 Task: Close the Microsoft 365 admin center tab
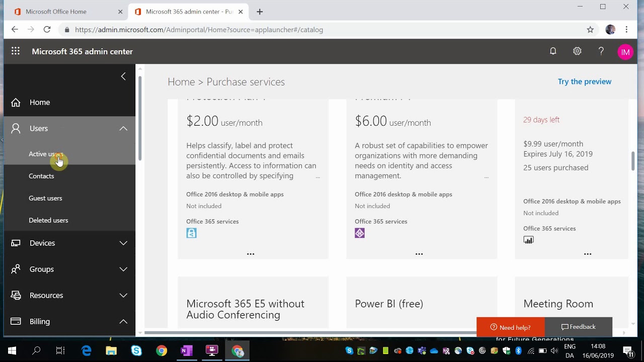click(x=240, y=12)
